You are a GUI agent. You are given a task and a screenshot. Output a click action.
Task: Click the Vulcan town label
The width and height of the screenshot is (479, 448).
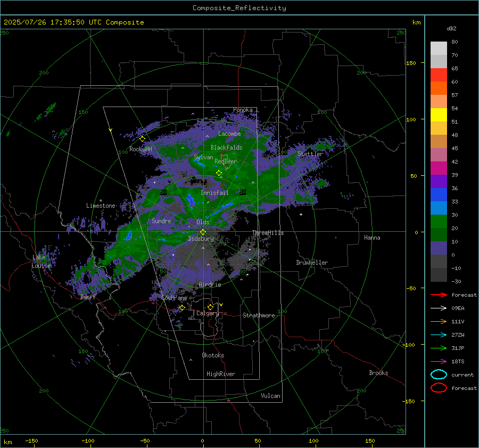pos(271,396)
